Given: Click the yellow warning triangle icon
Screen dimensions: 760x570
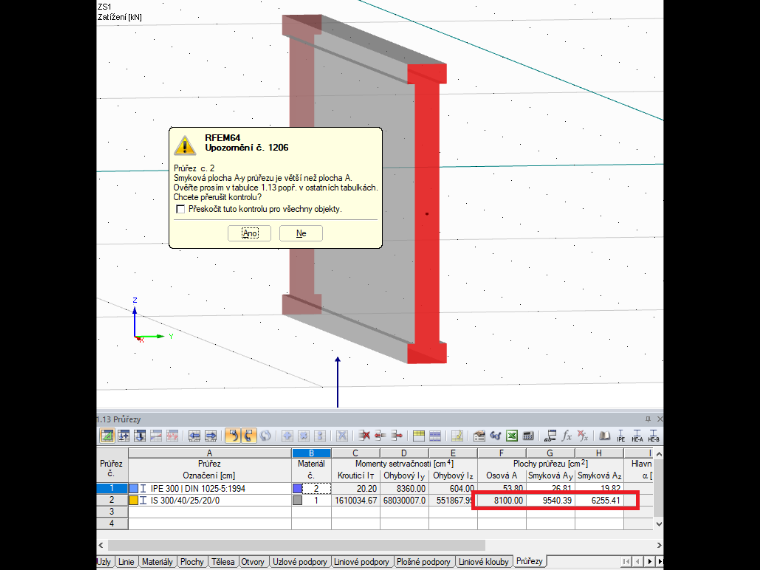Looking at the screenshot, I should [185, 145].
